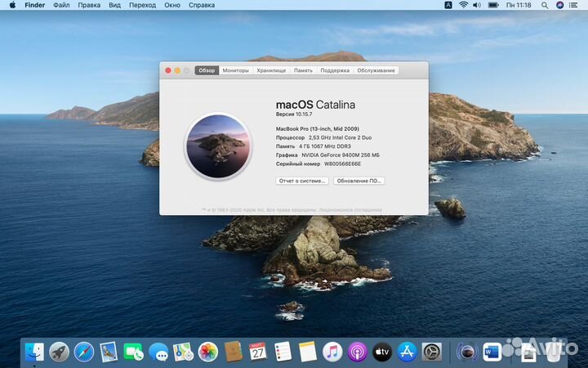The image size is (588, 368).
Task: Open the Правка menu
Action: 89,5
